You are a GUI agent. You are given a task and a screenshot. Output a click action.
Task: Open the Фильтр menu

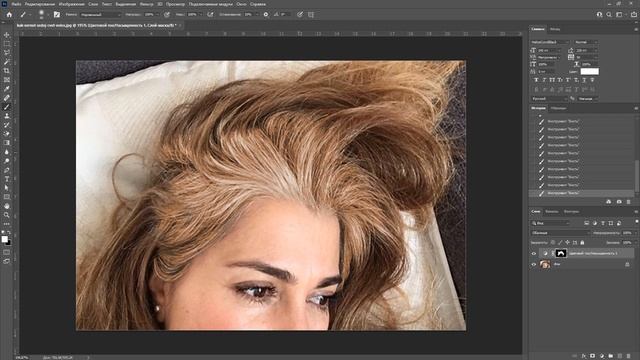tap(147, 4)
